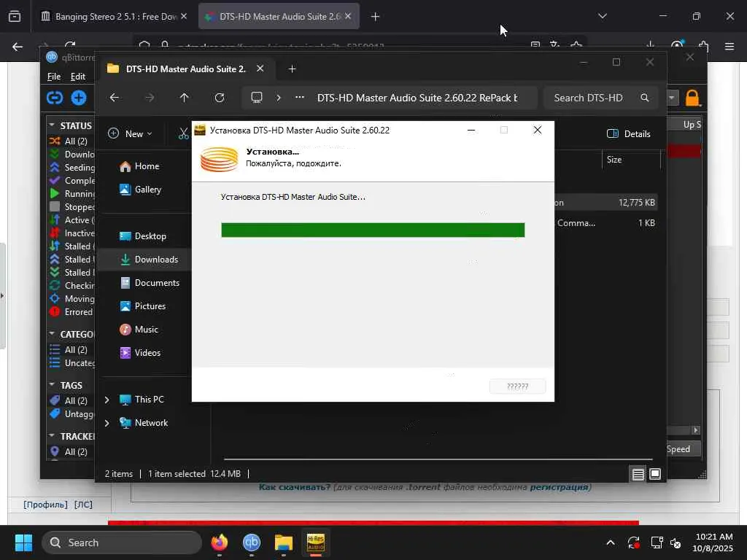This screenshot has width=747, height=560.
Task: Go back in File Explorer
Action: [115, 98]
